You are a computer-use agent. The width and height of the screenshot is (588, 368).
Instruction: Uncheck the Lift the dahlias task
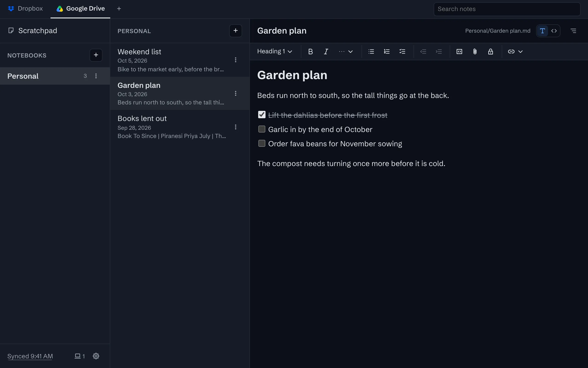point(262,115)
